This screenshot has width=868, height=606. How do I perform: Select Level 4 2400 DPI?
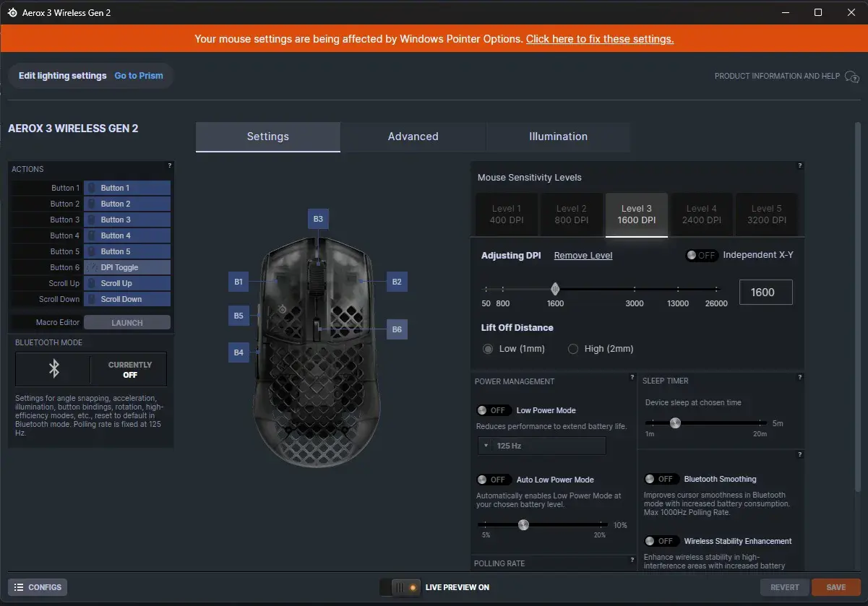pyautogui.click(x=701, y=215)
